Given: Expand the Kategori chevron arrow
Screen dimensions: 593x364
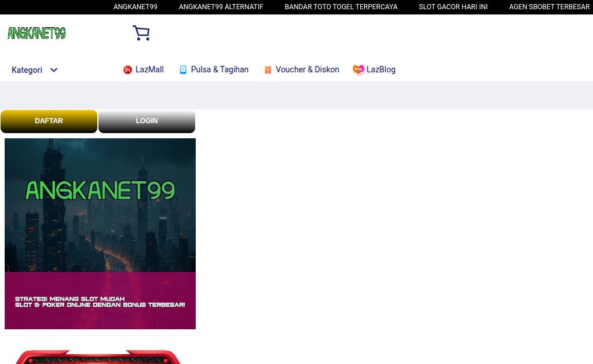Looking at the screenshot, I should 54,70.
